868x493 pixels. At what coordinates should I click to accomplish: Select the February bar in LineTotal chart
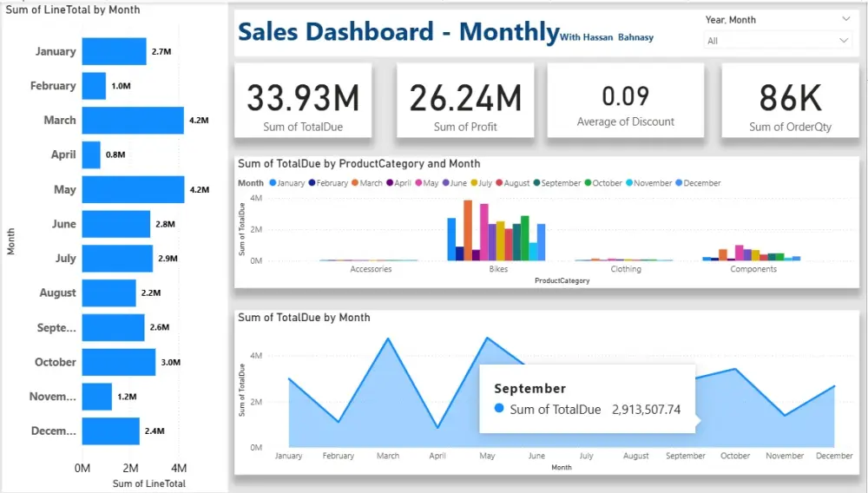coord(94,86)
